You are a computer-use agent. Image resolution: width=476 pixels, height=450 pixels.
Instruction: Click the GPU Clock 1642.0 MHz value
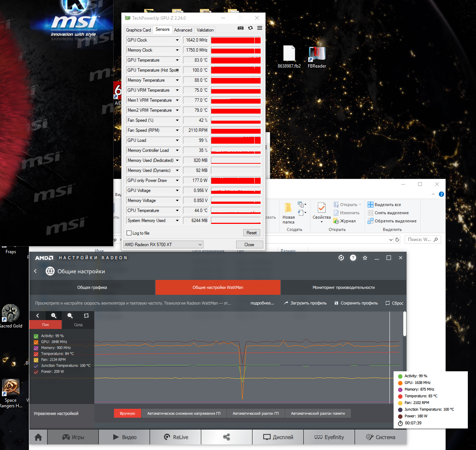pos(196,40)
